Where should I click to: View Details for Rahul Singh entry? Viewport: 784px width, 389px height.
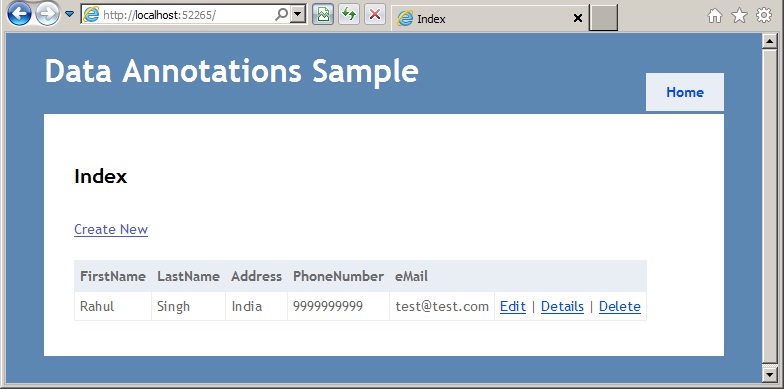562,306
